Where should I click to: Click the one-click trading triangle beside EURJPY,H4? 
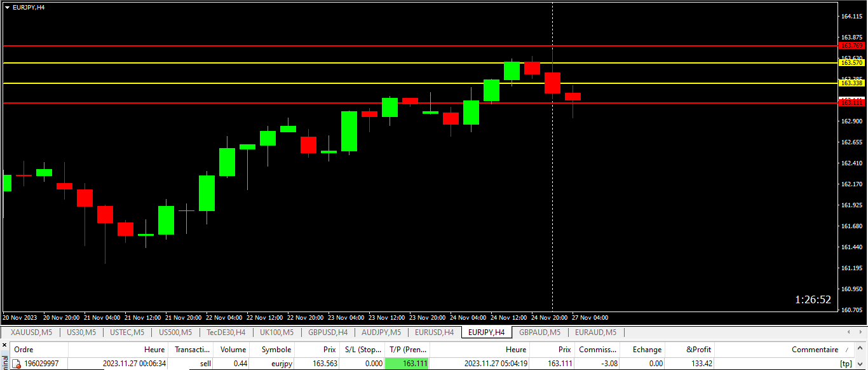[x=7, y=8]
